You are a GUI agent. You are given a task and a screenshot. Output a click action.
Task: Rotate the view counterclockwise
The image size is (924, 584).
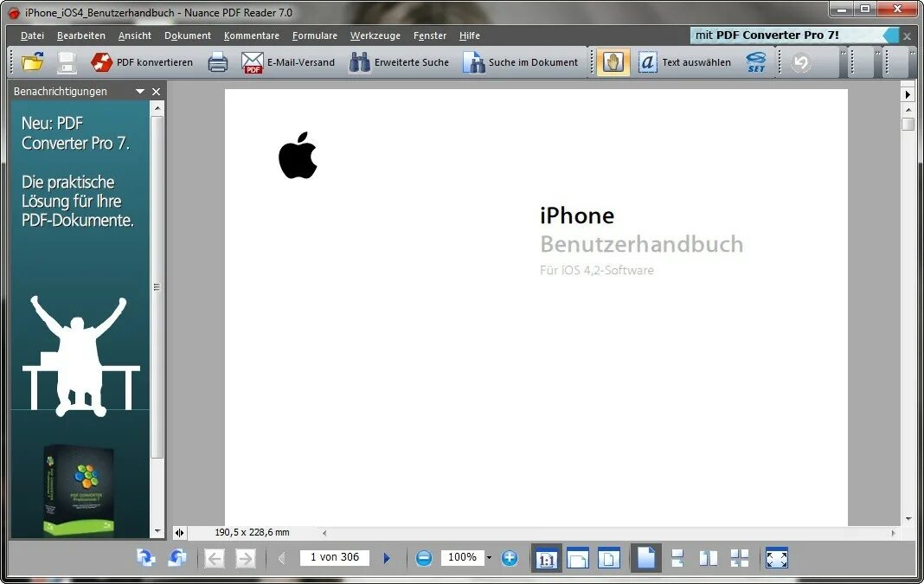176,557
